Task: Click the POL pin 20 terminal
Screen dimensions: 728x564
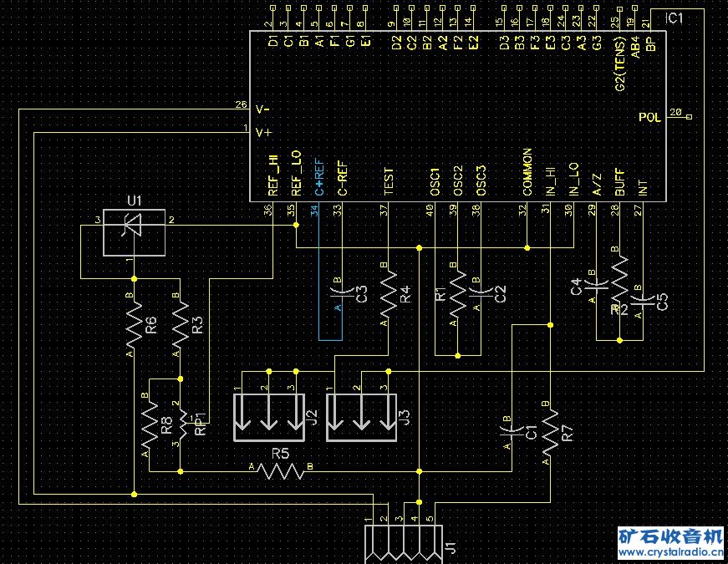Action: click(x=689, y=117)
